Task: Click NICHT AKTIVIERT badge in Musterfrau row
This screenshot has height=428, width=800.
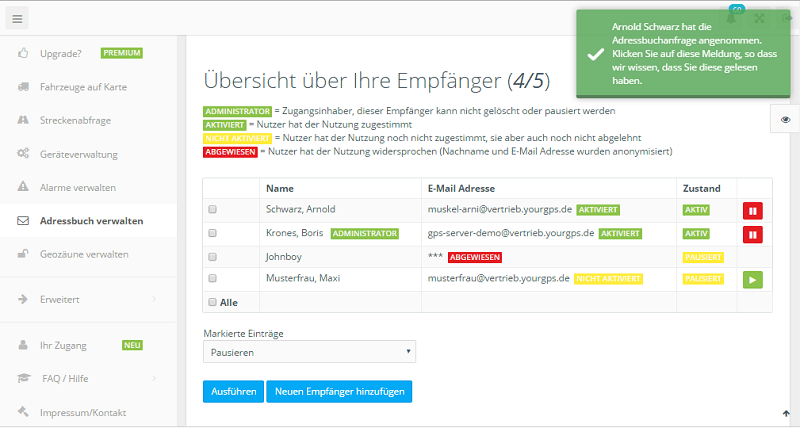Action: tap(609, 279)
